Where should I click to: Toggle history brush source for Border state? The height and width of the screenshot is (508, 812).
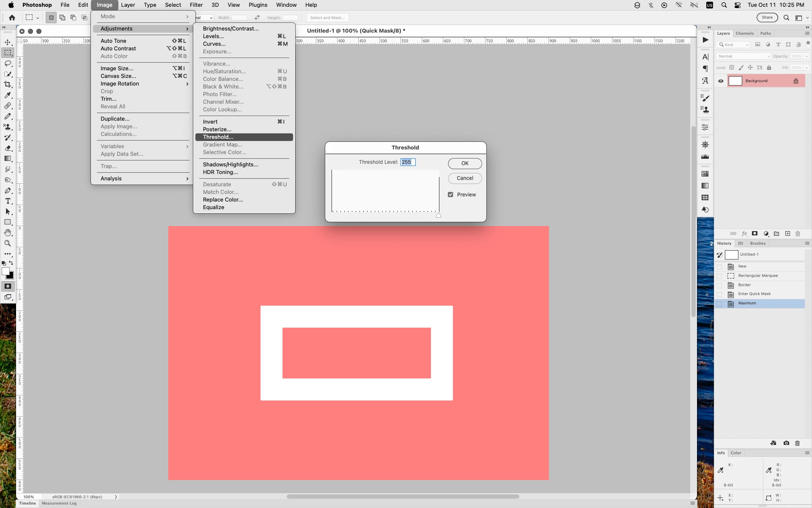coord(719,285)
